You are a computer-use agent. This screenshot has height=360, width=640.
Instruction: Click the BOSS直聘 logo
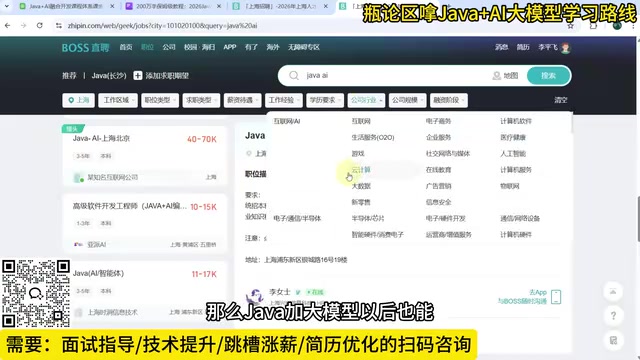[85, 47]
